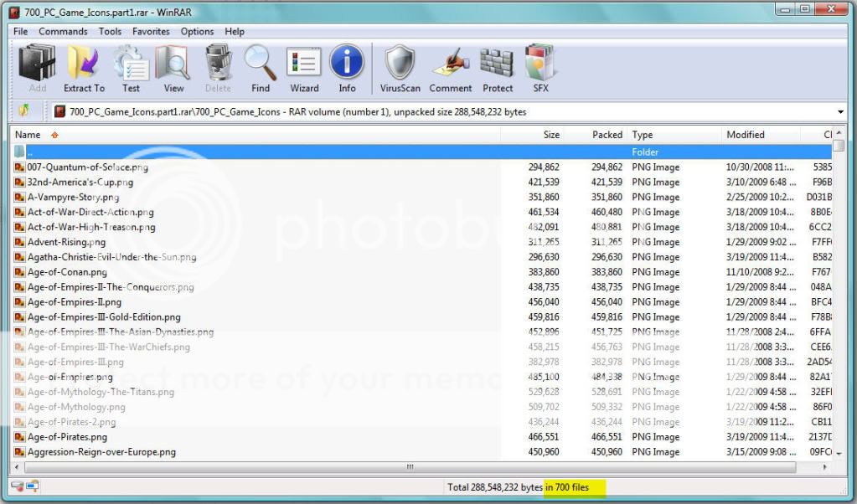Image resolution: width=857 pixels, height=504 pixels.
Task: Click the Extract To toolbar icon
Action: (x=84, y=69)
